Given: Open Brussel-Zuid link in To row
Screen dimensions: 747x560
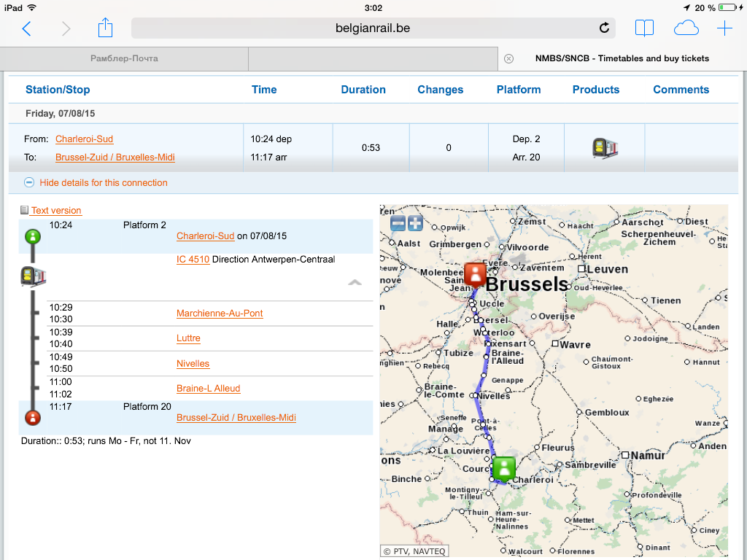Looking at the screenshot, I should click(115, 157).
